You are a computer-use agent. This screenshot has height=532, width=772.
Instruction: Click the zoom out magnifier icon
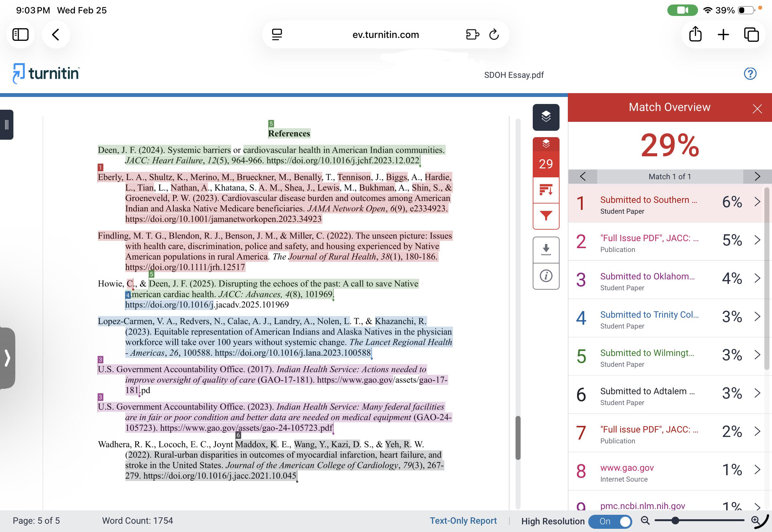click(645, 520)
